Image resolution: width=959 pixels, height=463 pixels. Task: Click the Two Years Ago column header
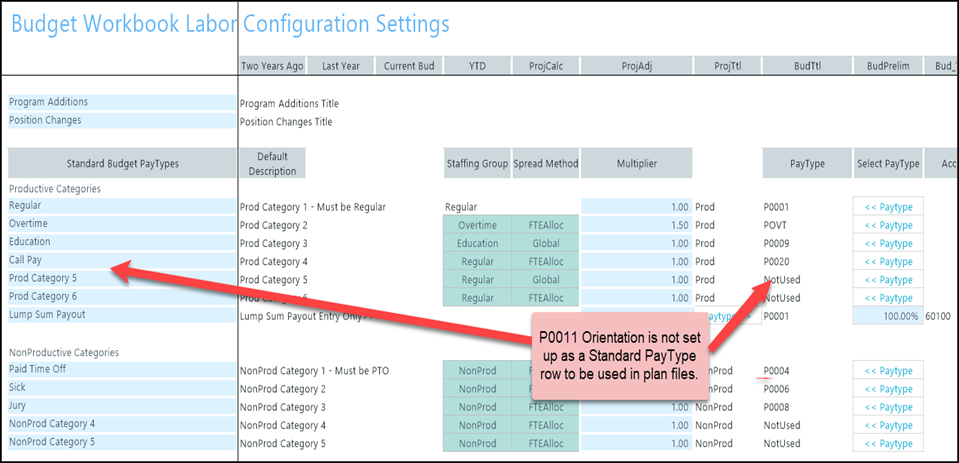tap(272, 67)
